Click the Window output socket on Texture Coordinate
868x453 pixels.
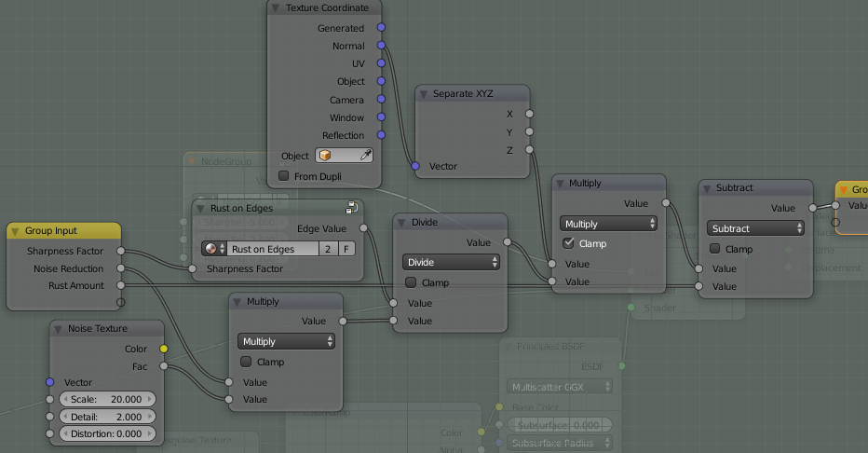click(x=381, y=117)
